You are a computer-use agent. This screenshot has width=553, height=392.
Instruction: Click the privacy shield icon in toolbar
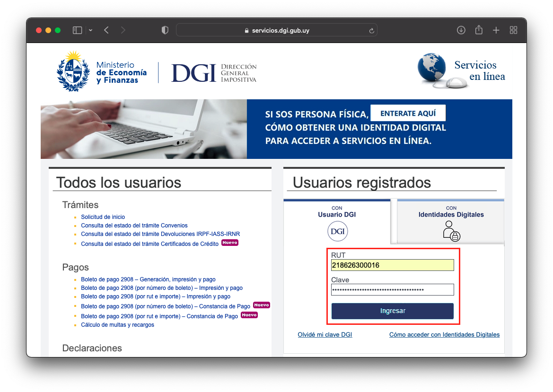pyautogui.click(x=165, y=30)
